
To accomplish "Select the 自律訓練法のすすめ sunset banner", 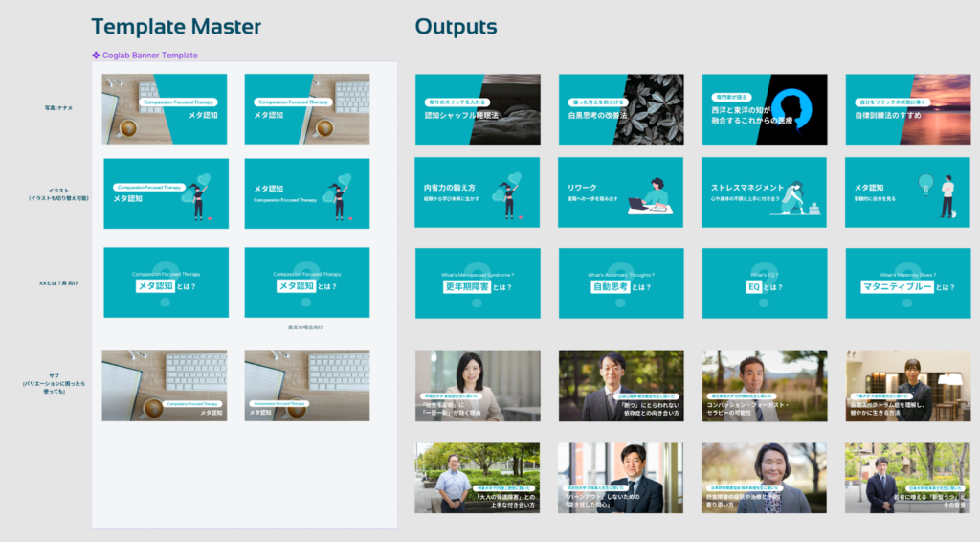I will pyautogui.click(x=907, y=109).
